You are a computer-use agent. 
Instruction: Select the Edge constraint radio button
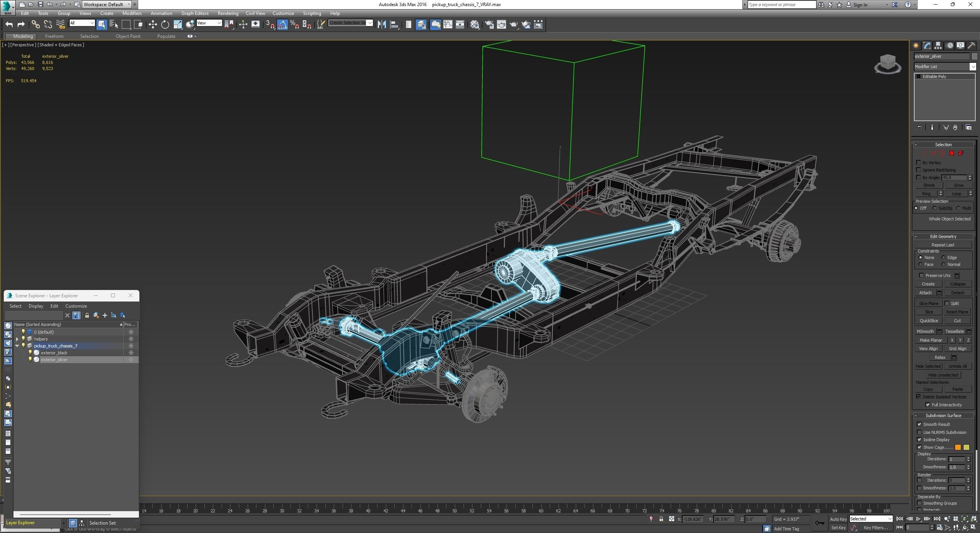click(944, 258)
